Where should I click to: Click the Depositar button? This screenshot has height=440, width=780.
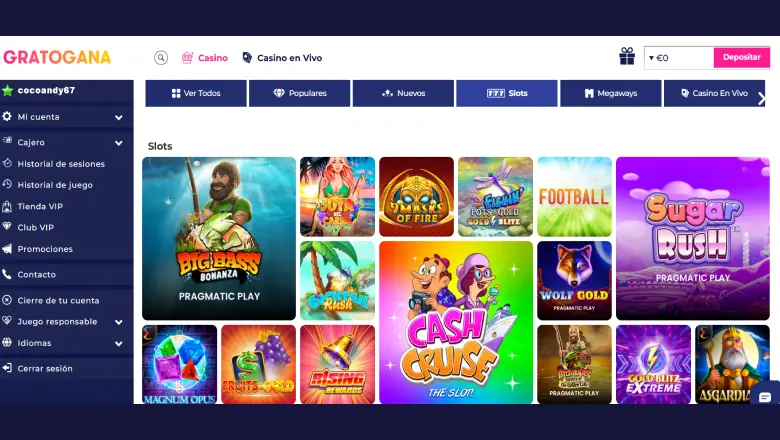coord(742,58)
